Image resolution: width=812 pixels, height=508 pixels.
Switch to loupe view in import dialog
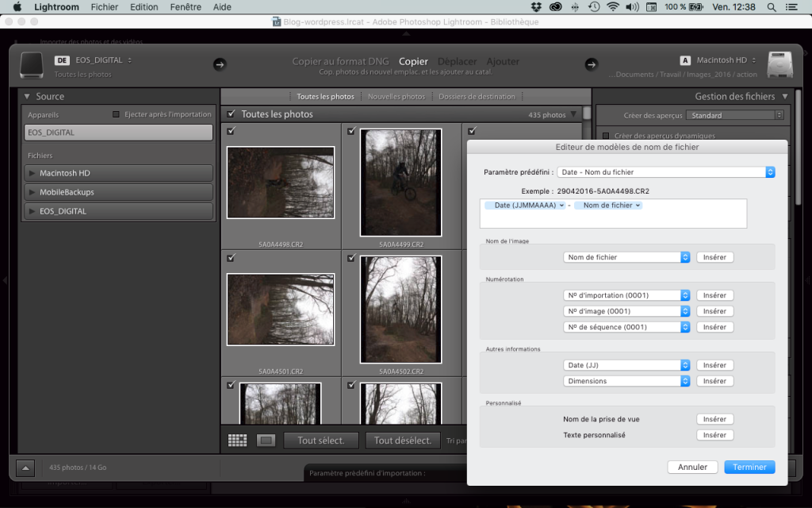[266, 440]
